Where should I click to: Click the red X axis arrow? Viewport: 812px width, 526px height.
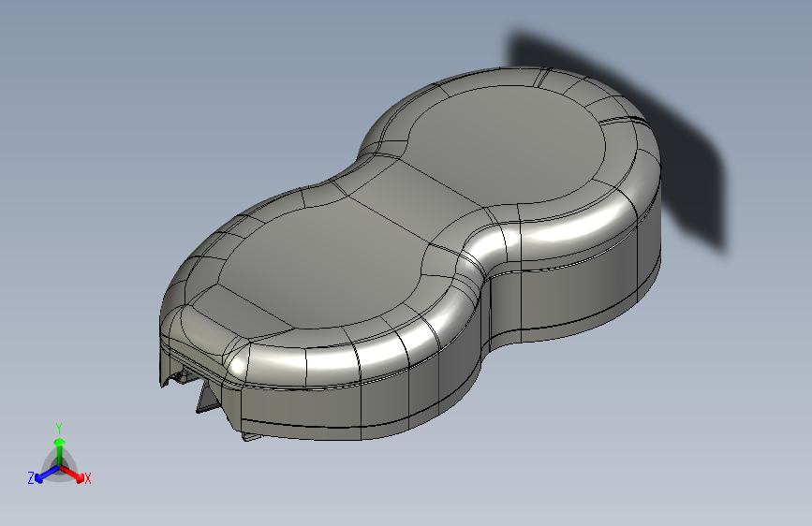pyautogui.click(x=72, y=474)
